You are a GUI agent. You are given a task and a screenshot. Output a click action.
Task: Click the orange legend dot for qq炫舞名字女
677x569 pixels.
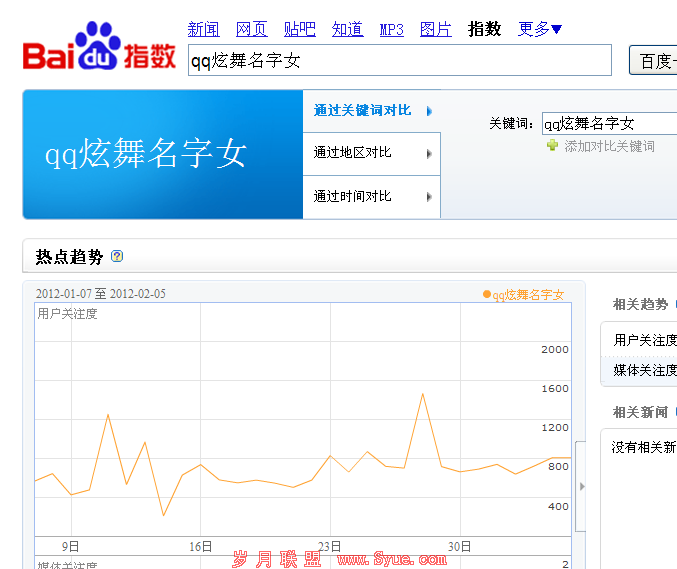[487, 294]
